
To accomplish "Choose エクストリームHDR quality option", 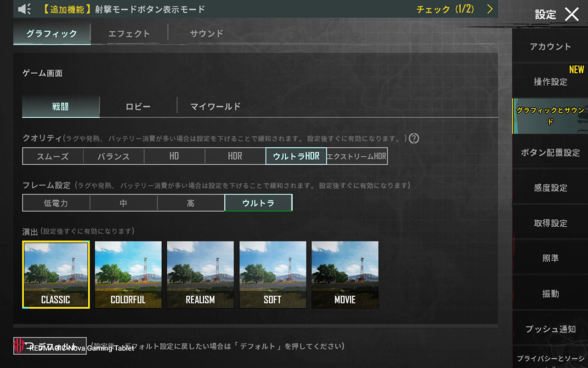I will coord(356,156).
